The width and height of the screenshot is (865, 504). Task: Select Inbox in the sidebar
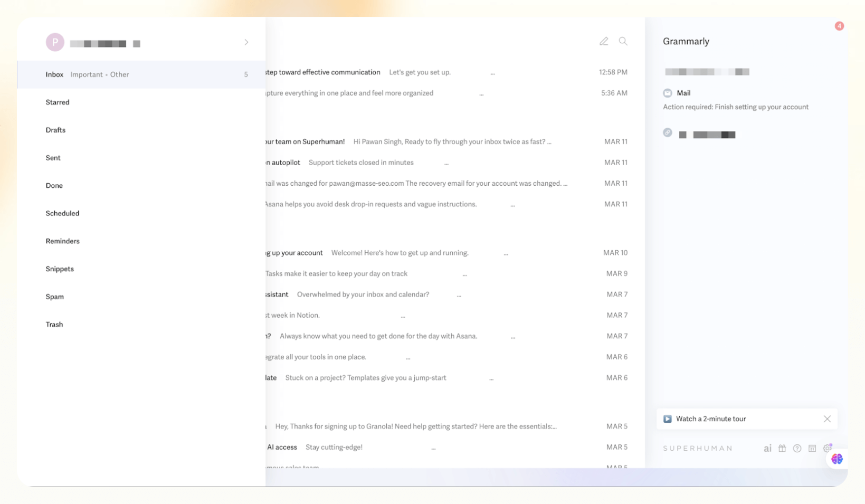tap(54, 74)
